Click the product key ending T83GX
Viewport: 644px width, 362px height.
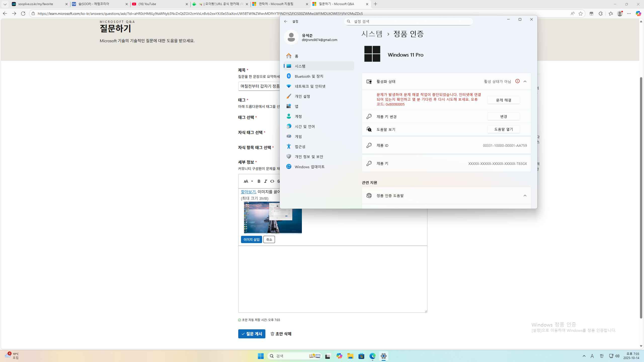click(x=497, y=164)
